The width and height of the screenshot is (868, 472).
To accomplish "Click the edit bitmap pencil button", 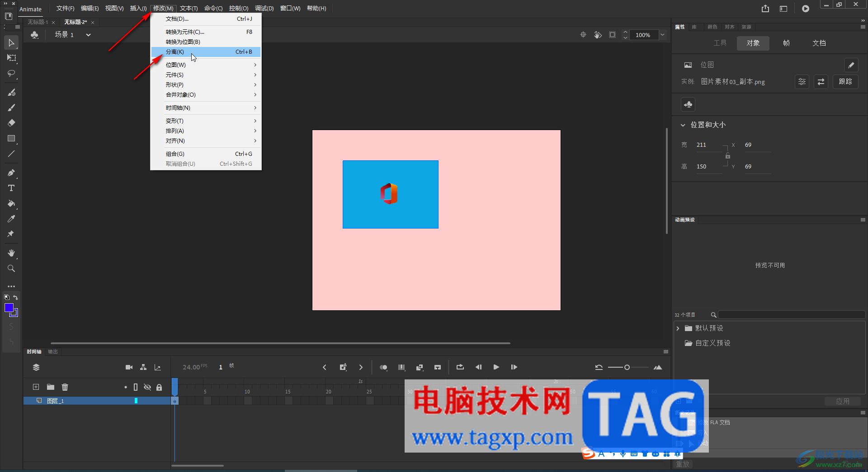I will 851,65.
